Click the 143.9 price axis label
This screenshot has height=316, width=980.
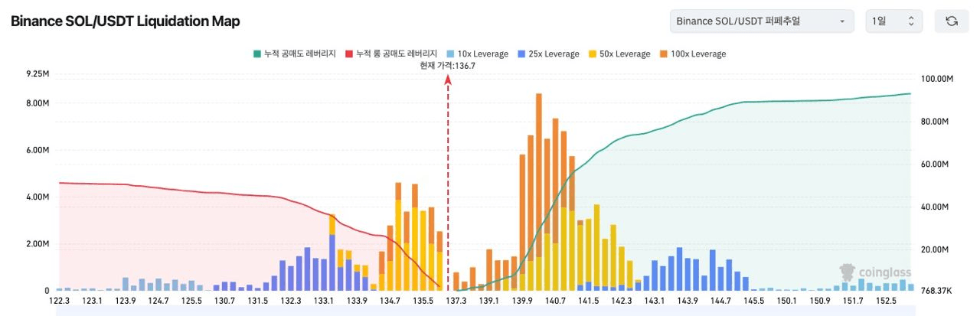coord(688,301)
